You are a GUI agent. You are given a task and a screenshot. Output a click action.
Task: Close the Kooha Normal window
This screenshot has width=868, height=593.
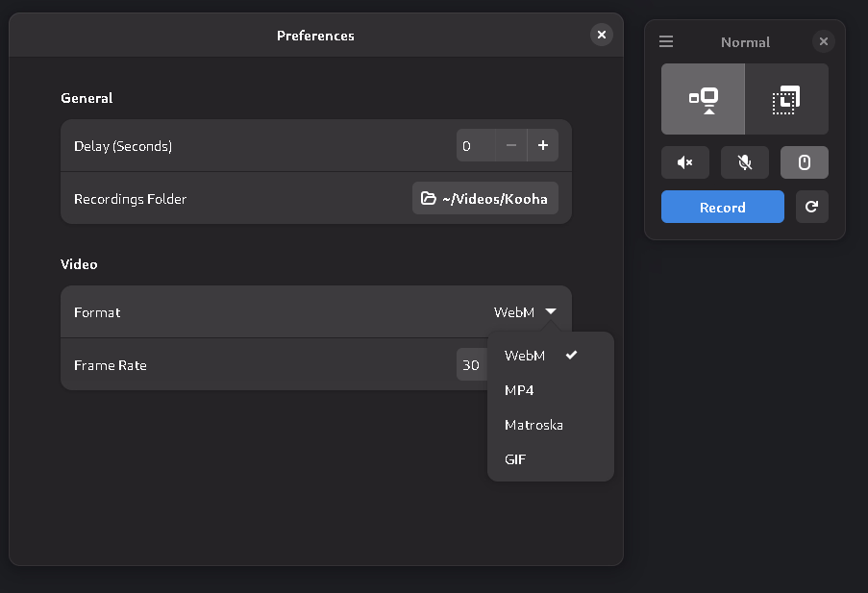coord(823,41)
